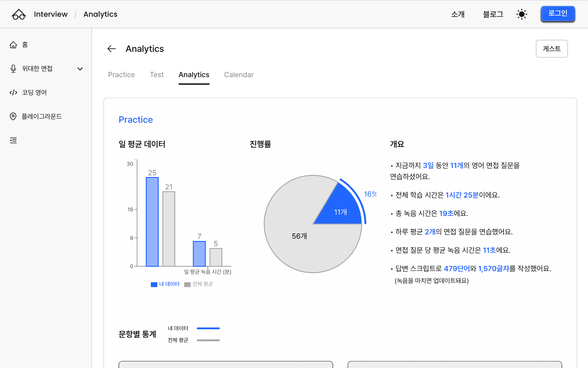Click the 1시간 25분 study time text
The height and width of the screenshot is (368, 588).
coord(462,195)
